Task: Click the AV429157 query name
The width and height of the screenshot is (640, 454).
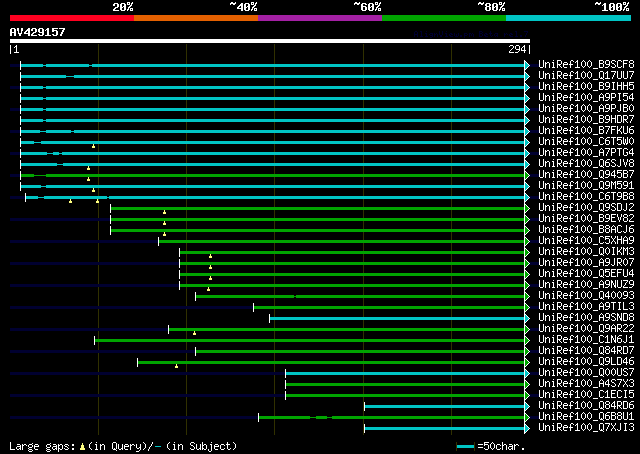Action: pyautogui.click(x=38, y=32)
